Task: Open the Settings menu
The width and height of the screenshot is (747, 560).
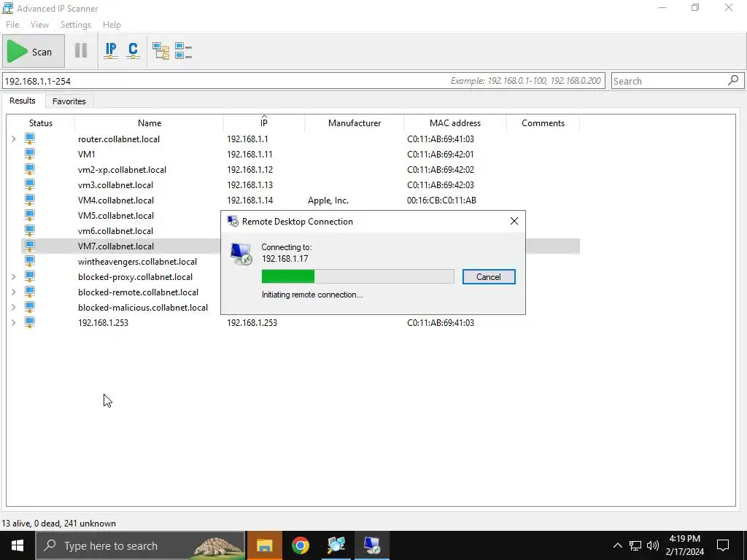Action: [75, 25]
